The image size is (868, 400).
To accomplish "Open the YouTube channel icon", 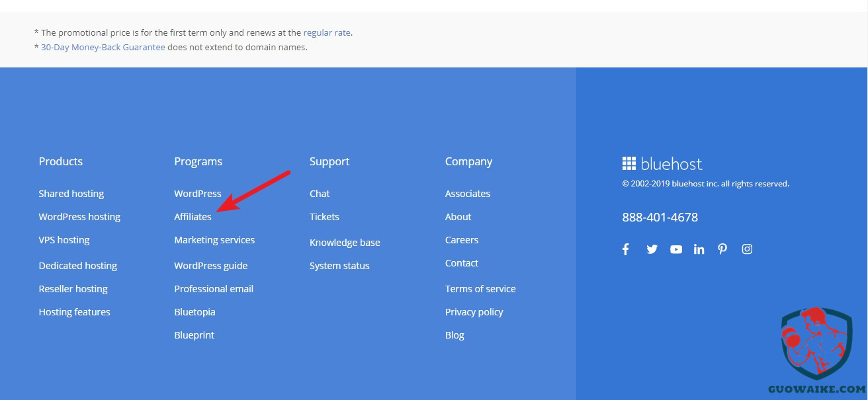I will (675, 249).
